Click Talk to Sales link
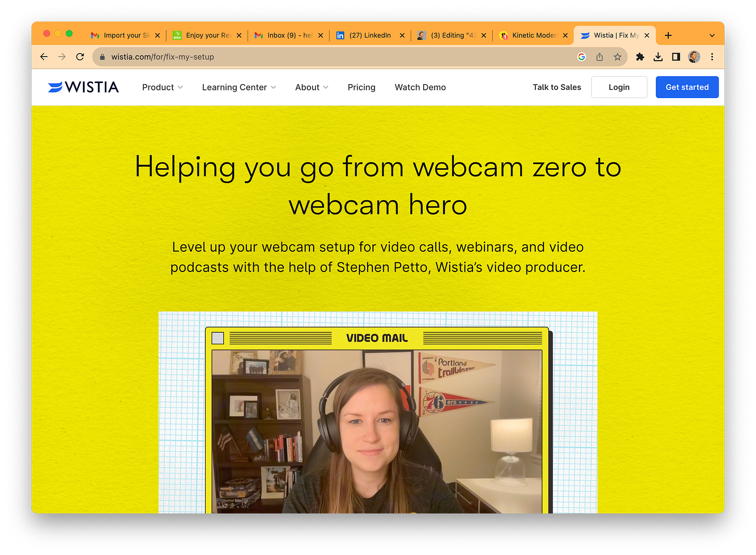Viewport: 756px width, 555px height. click(x=557, y=87)
